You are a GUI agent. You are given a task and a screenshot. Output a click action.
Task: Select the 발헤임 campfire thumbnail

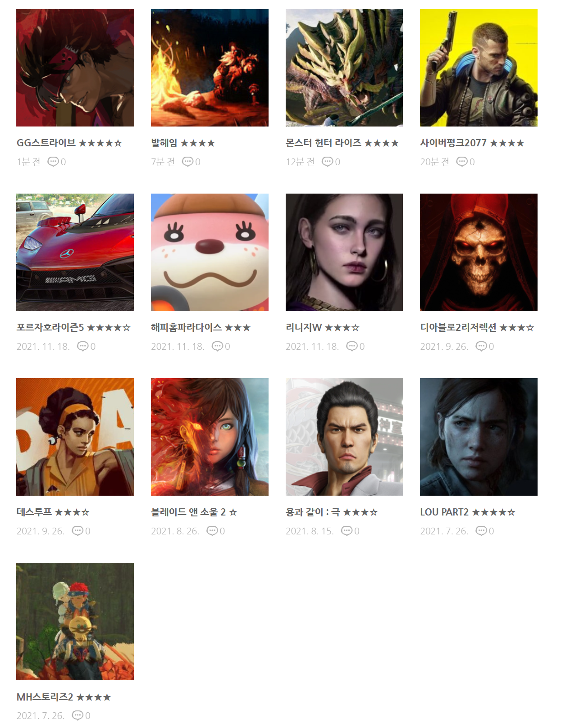[210, 68]
